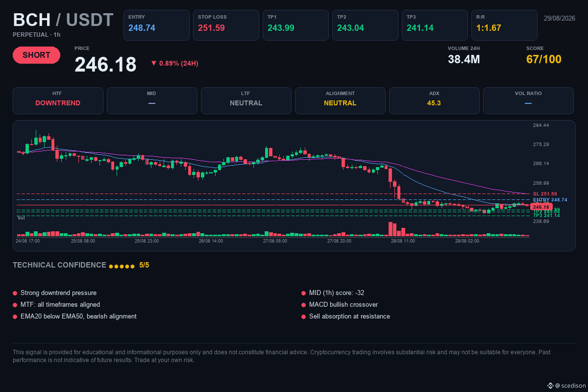Select the TP3 target card
This screenshot has width=588, height=392.
[x=435, y=25]
